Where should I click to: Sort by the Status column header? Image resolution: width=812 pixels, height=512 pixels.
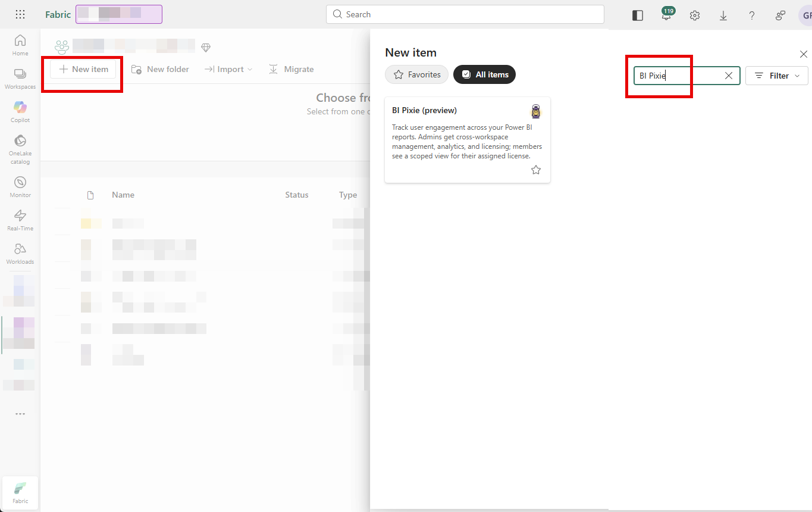[297, 195]
